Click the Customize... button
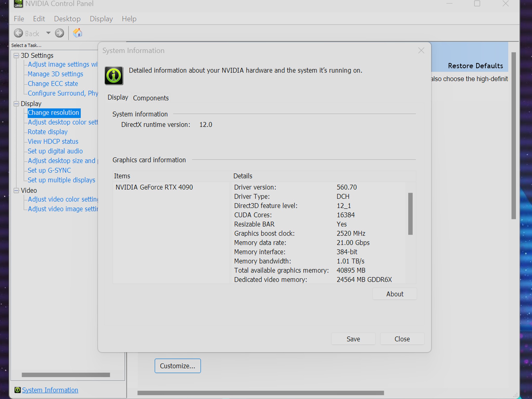This screenshot has height=399, width=532. 178,366
